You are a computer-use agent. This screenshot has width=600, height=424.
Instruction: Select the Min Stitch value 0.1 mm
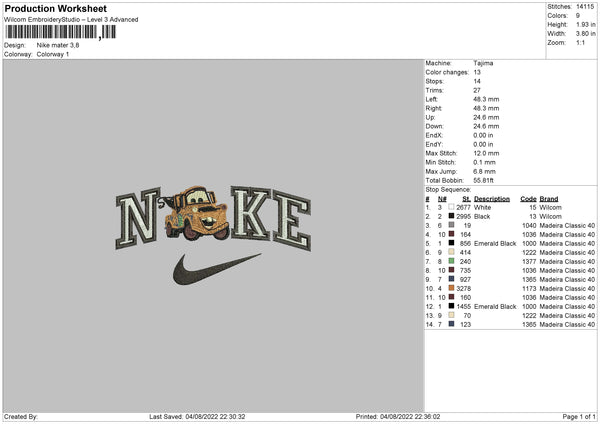pyautogui.click(x=484, y=162)
